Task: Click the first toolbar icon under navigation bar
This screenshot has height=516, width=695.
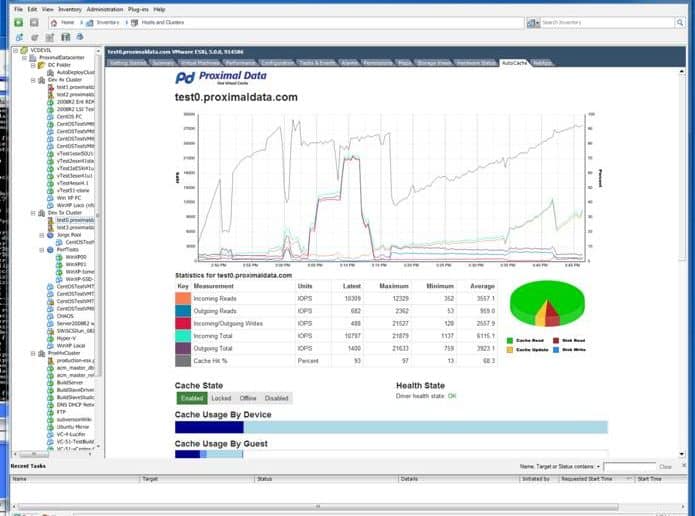Action: click(x=19, y=37)
